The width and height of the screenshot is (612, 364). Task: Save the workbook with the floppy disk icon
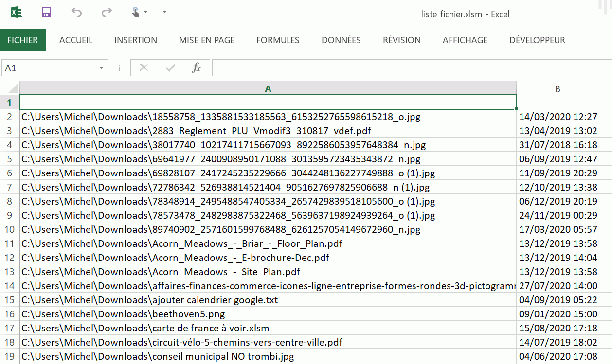tap(47, 12)
